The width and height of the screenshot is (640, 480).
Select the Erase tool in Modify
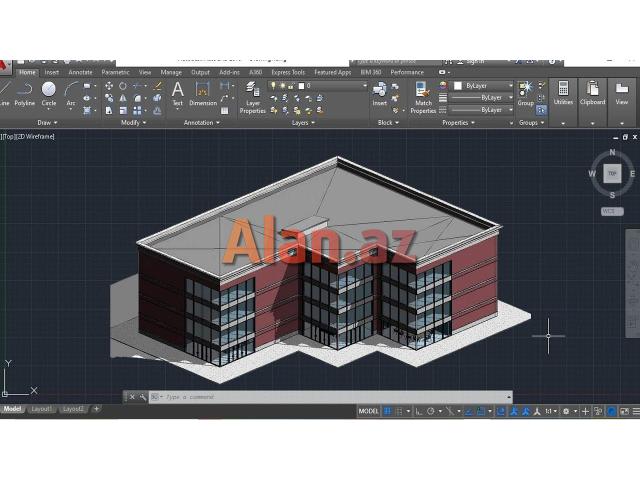[x=157, y=86]
